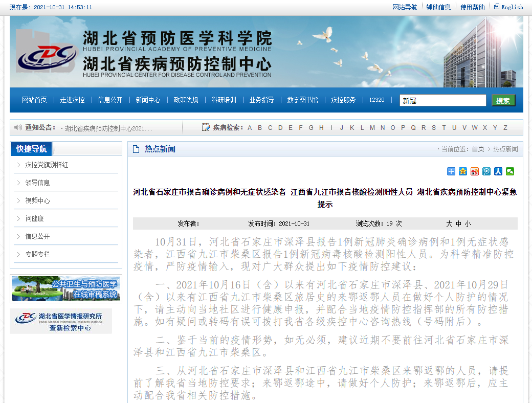
Task: Share article via WeChat icon
Action: tap(510, 171)
